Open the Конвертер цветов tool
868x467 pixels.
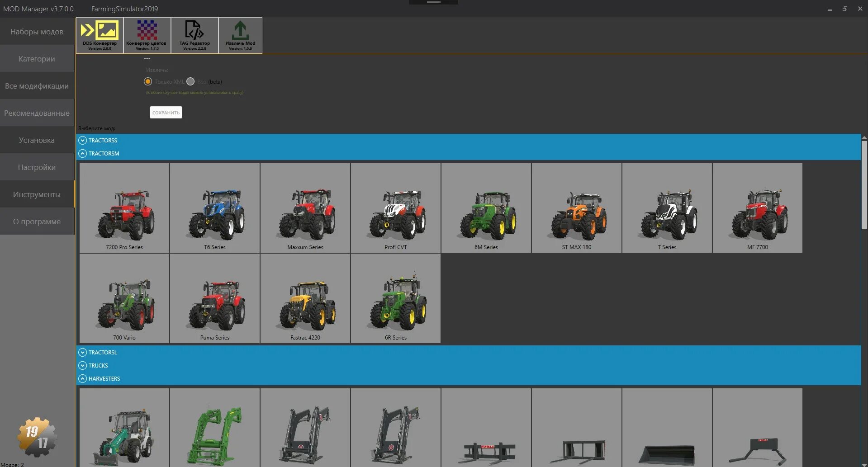click(147, 35)
